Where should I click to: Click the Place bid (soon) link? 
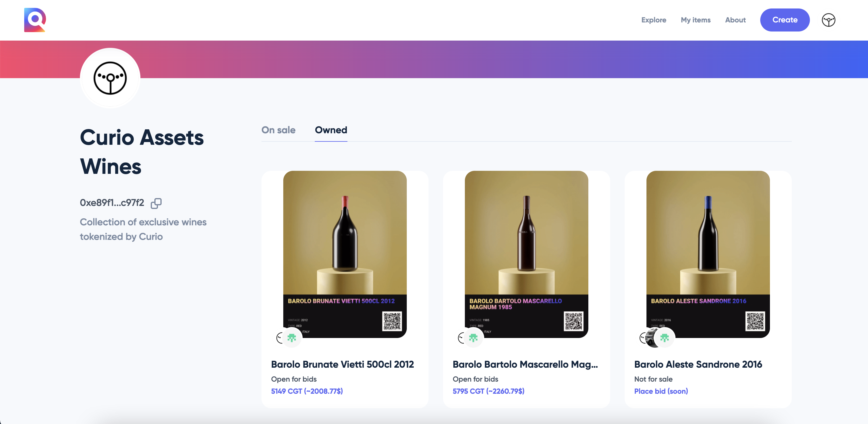661,391
